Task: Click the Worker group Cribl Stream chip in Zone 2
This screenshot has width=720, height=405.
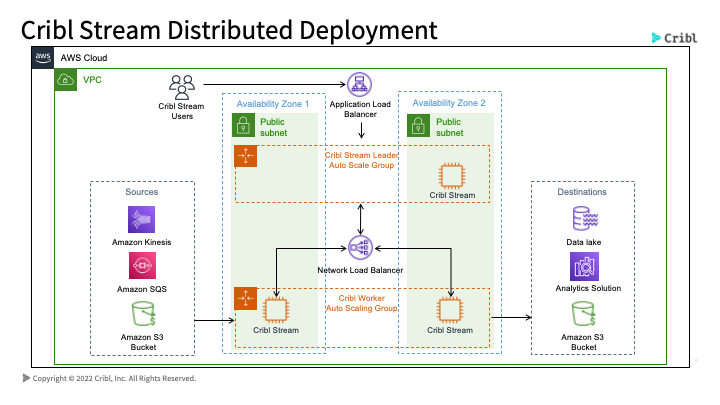Action: pyautogui.click(x=451, y=310)
